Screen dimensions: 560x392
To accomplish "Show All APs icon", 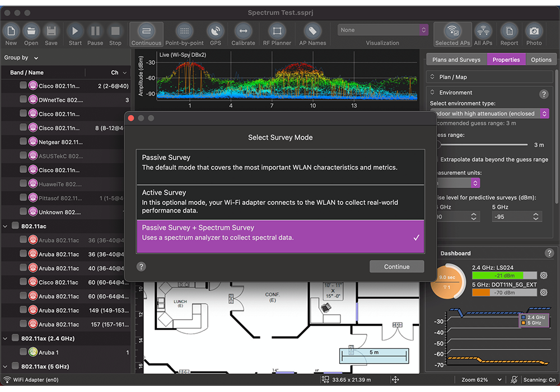I will click(483, 31).
